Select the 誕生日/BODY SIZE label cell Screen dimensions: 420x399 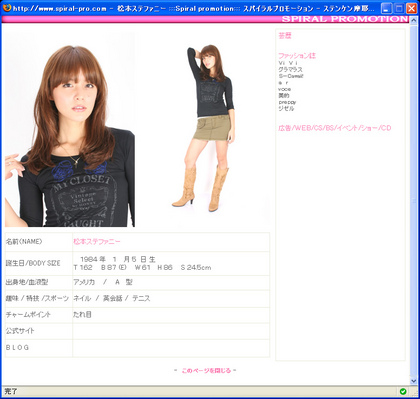click(39, 263)
